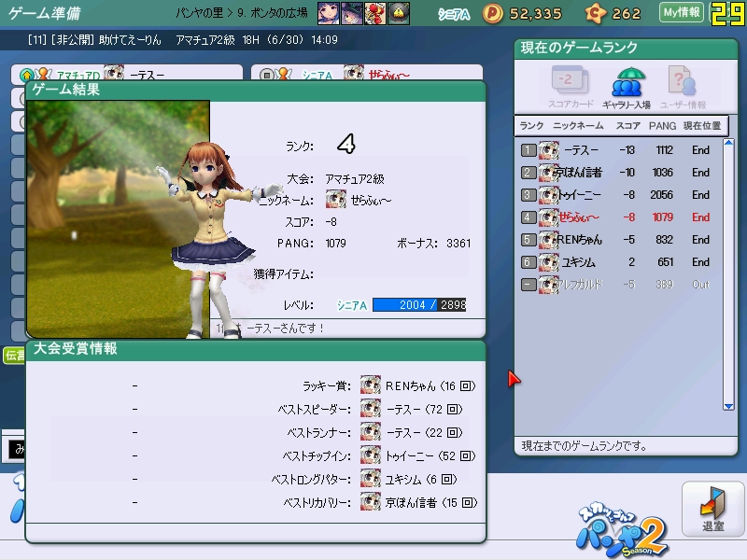This screenshot has width=747, height=560.
Task: Select the PANG column header
Action: 662,126
